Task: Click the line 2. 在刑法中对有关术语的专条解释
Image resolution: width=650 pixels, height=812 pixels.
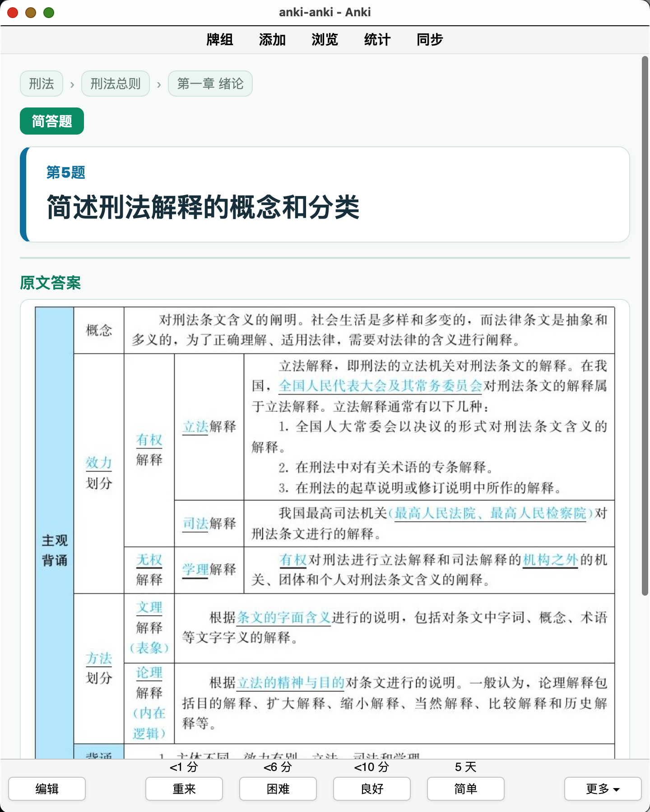Action: point(386,467)
